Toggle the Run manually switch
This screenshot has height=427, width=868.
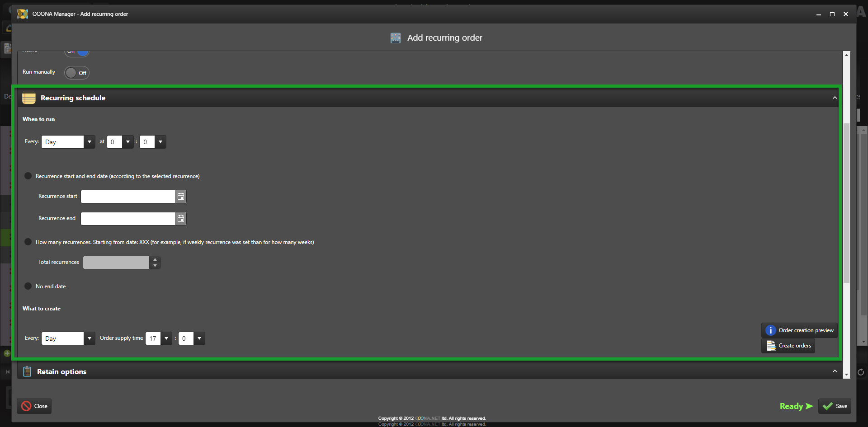coord(76,73)
